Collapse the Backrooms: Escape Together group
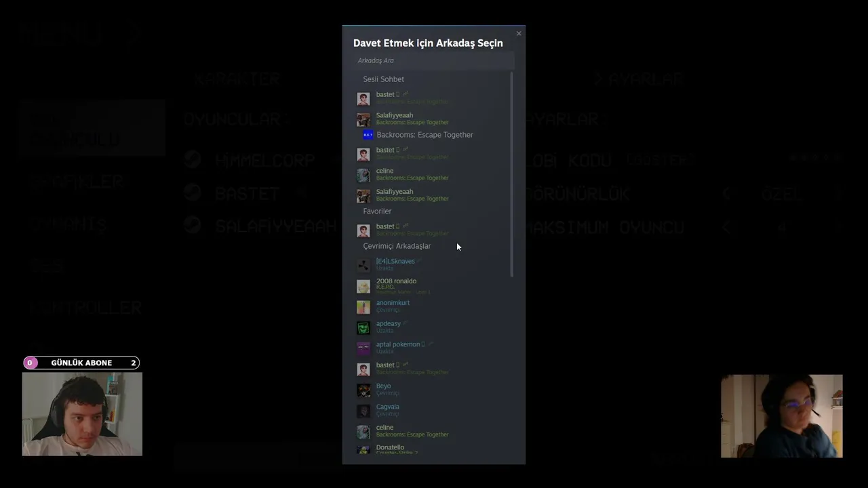 tap(425, 135)
